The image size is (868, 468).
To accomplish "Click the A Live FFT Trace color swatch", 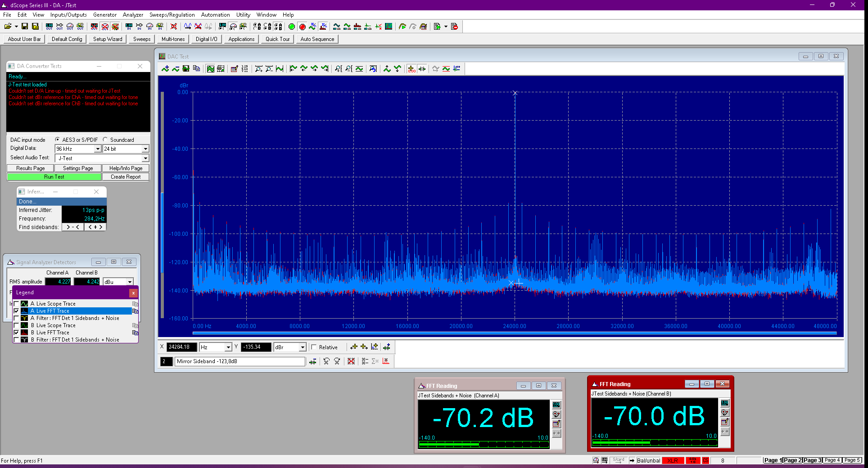I will [24, 311].
